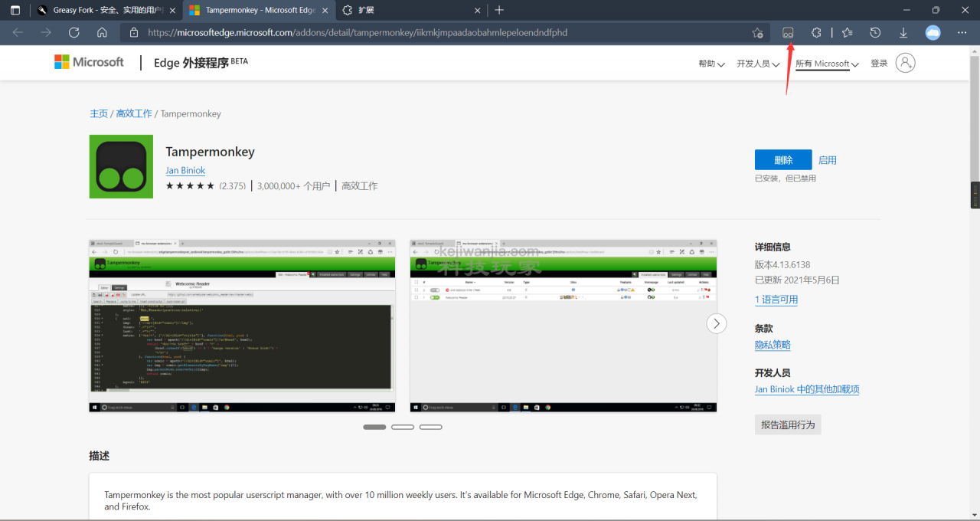This screenshot has width=980, height=521.
Task: Close the Tampermonkey tab
Action: coord(325,11)
